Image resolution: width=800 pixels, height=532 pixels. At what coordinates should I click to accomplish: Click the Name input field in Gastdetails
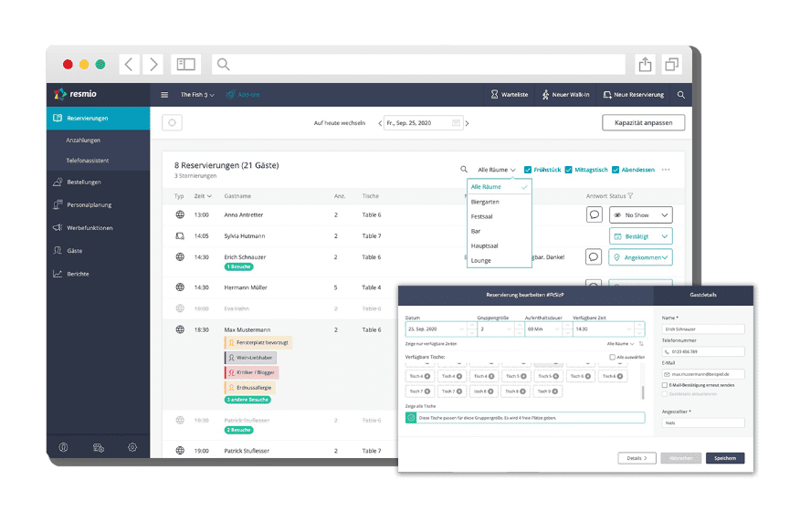pos(703,329)
